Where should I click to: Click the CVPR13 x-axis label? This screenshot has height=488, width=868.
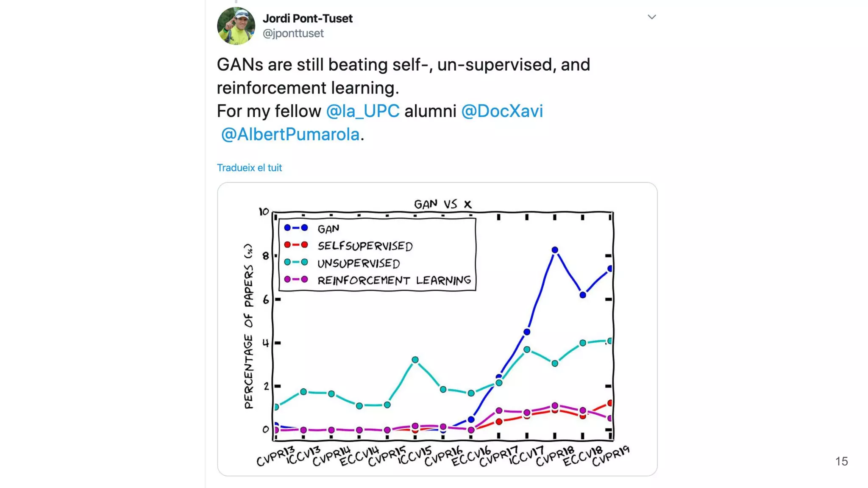click(x=275, y=456)
